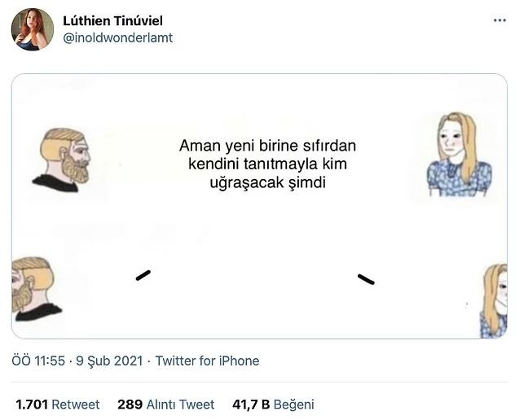
Task: Click the top-right blonde woman figure
Action: tap(458, 156)
